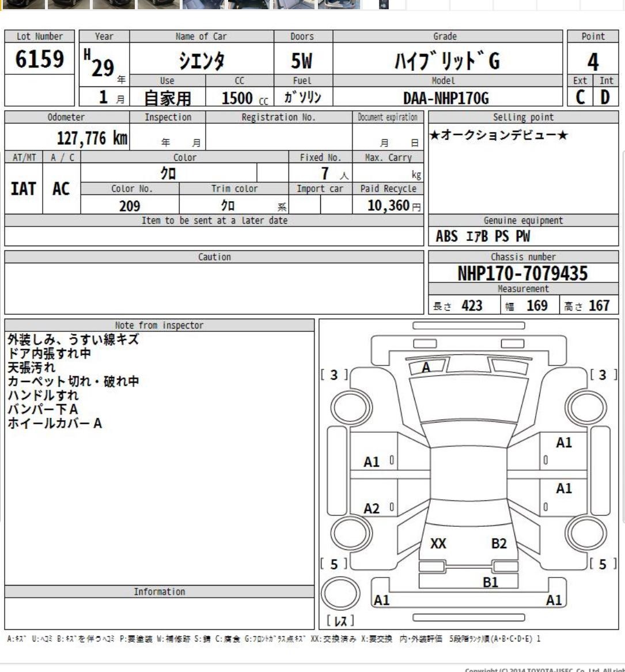Click the empty Caution text area
625x672 pixels.
point(215,289)
